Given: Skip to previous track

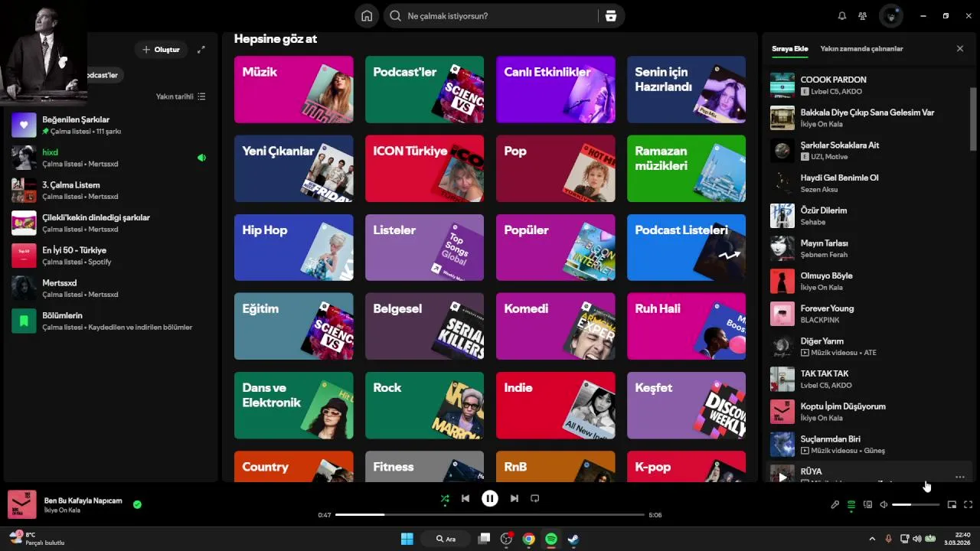Looking at the screenshot, I should point(465,498).
